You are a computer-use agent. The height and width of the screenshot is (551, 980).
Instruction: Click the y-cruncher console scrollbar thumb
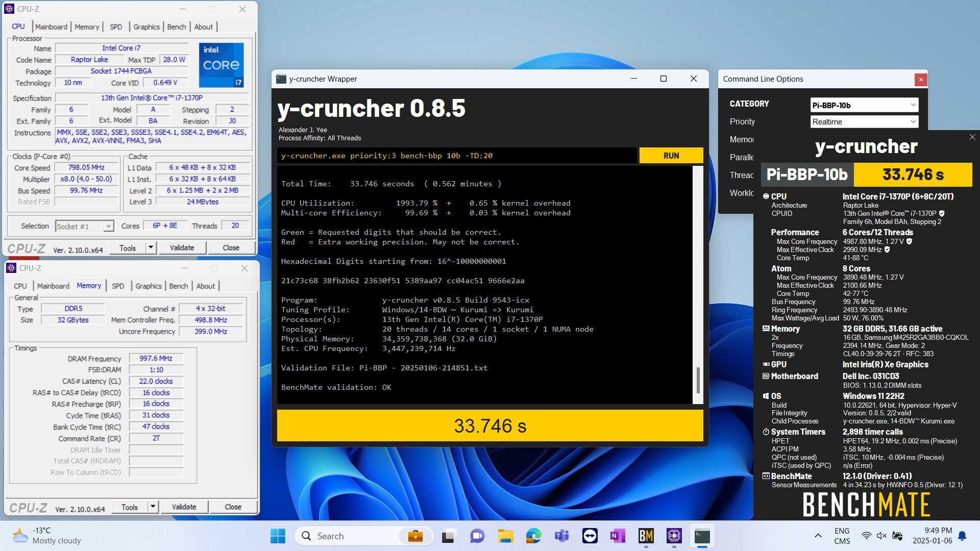(698, 380)
